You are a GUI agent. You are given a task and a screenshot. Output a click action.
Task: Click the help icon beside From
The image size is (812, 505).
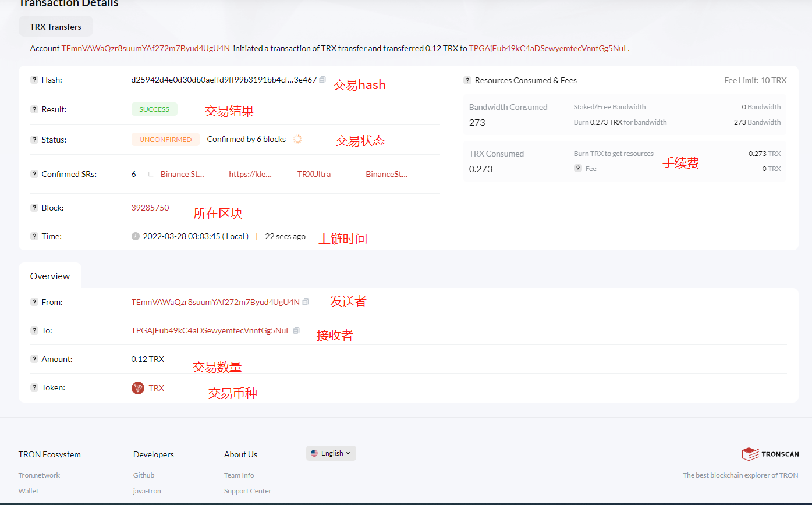coord(34,302)
